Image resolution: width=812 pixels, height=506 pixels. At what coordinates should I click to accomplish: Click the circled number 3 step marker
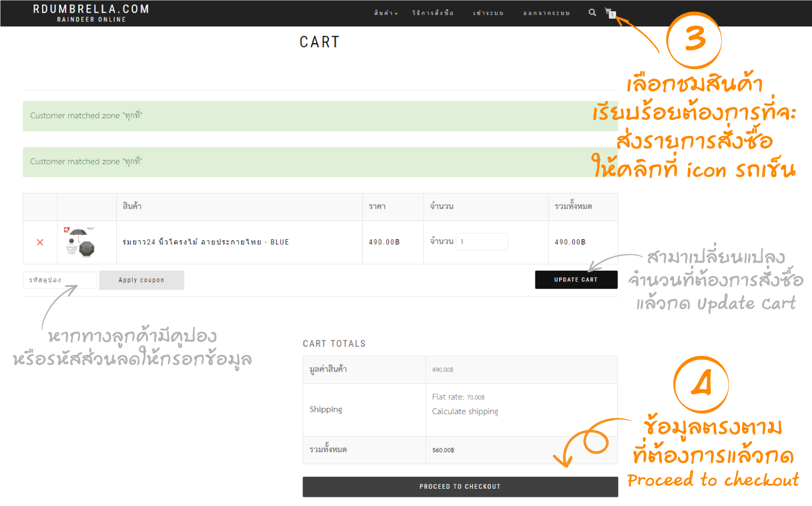(694, 40)
